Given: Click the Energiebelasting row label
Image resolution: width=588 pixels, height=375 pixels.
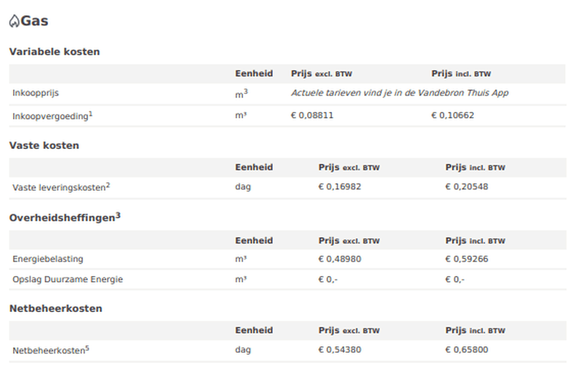Looking at the screenshot, I should 48,259.
